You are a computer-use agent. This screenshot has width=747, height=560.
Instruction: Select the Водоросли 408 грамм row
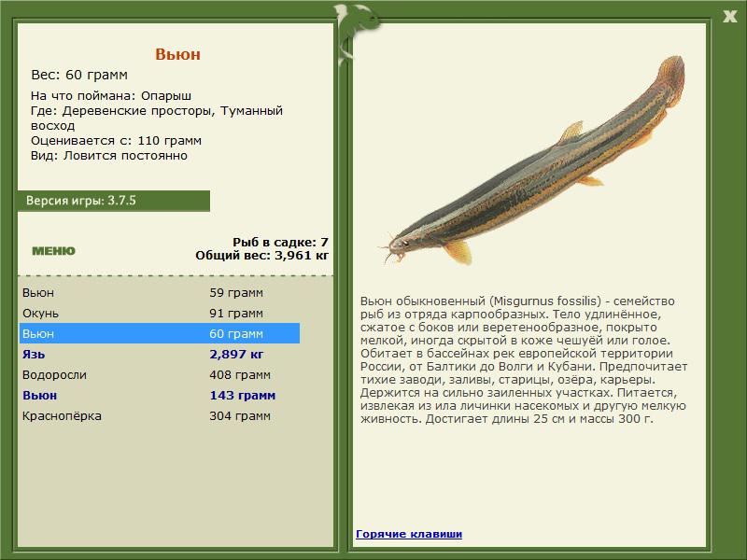[160, 374]
